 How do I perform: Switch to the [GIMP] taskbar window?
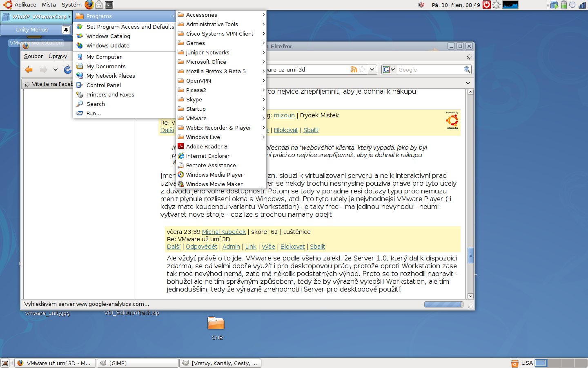click(138, 363)
